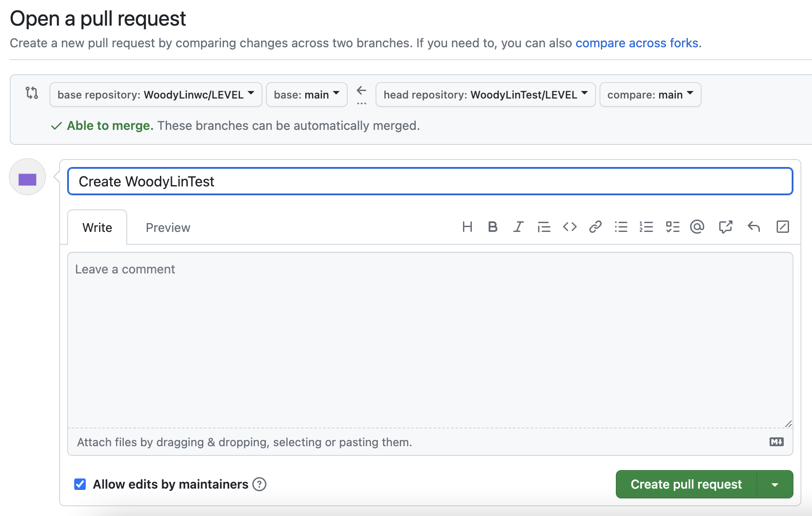The image size is (812, 516).
Task: Insert a bulleted list
Action: [621, 227]
